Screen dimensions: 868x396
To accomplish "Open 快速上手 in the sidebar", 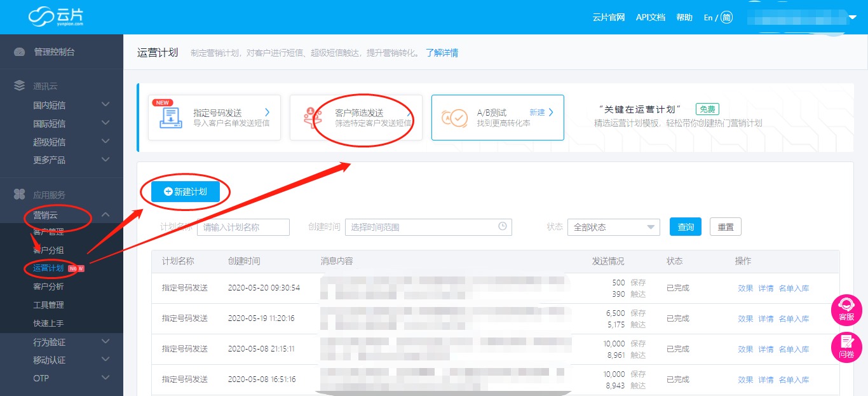I will (48, 324).
